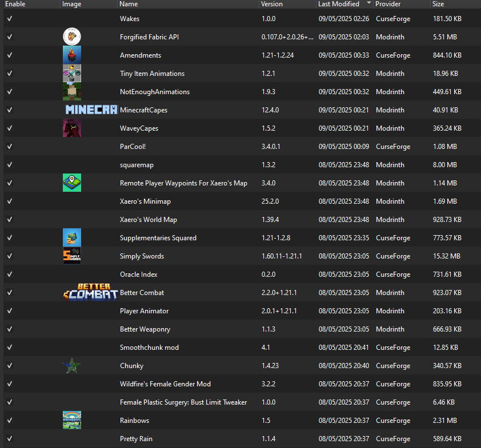
Task: Disable the Wakes mod checkbox
Action: coord(10,18)
